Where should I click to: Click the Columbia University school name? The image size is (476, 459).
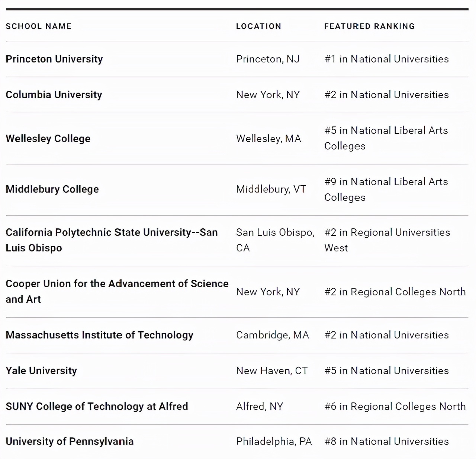[54, 95]
